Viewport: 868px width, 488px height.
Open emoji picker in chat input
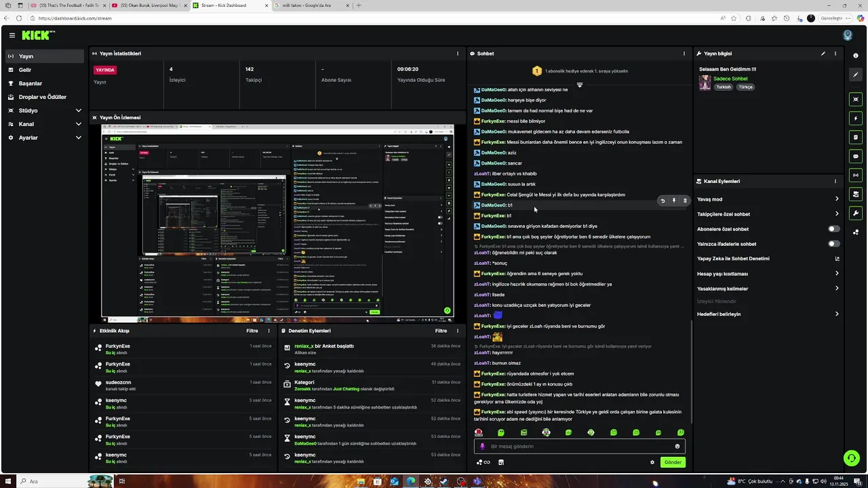677,446
